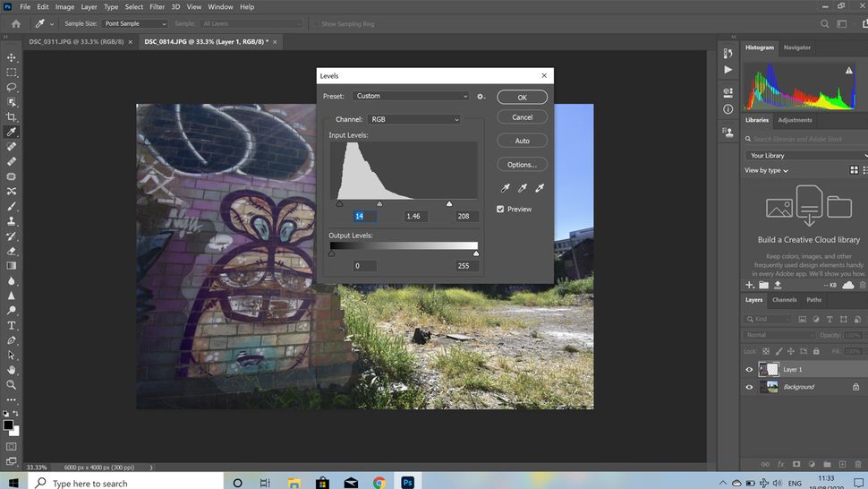Toggle the Preview checkbox in Levels

pyautogui.click(x=500, y=210)
